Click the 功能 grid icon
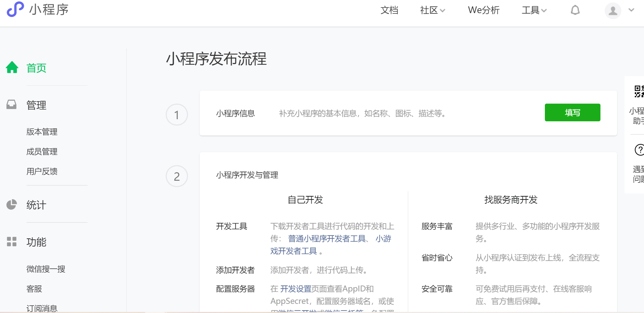 coord(12,242)
